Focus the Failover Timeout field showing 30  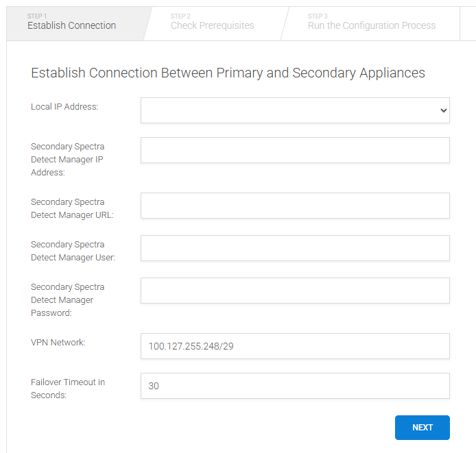pyautogui.click(x=295, y=386)
